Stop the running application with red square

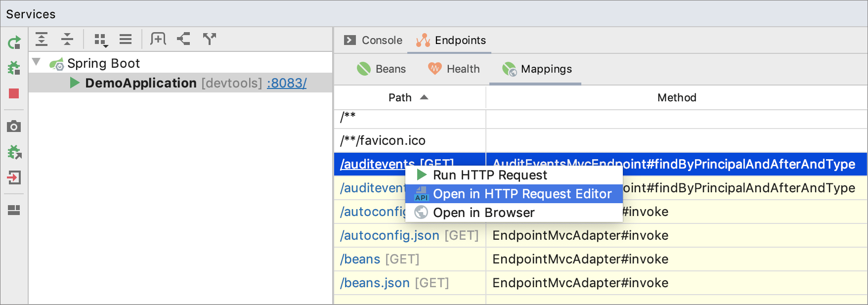14,93
